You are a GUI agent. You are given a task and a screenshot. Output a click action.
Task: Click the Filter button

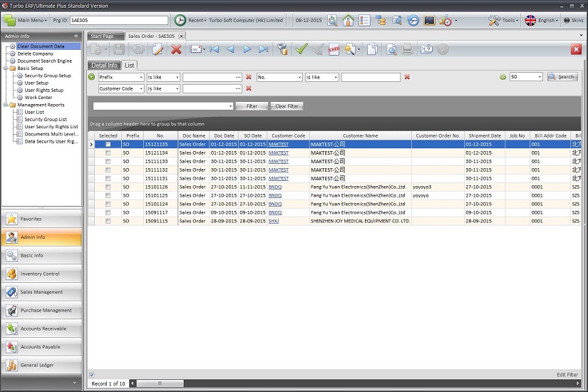pyautogui.click(x=252, y=106)
